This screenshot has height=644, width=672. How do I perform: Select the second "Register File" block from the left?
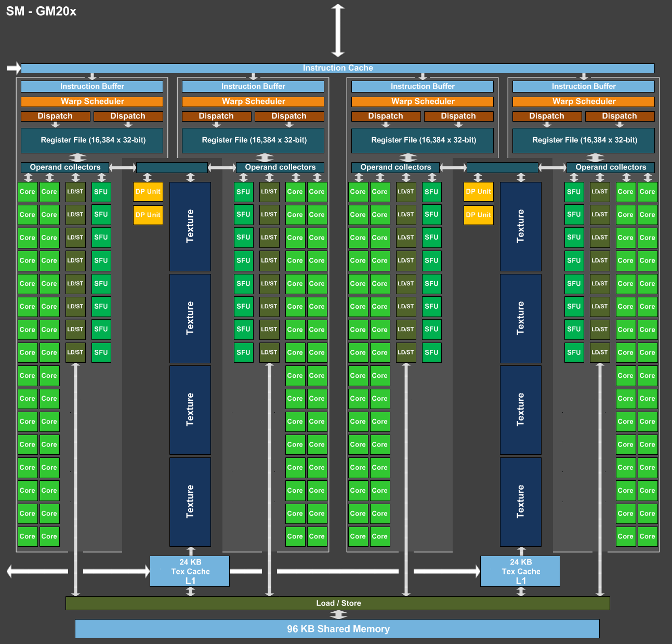[253, 140]
